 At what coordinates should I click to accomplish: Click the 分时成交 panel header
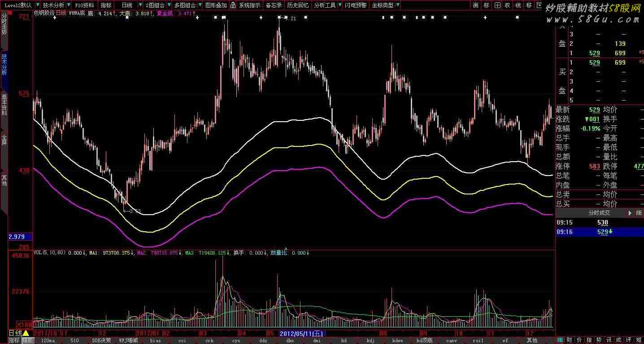click(600, 213)
